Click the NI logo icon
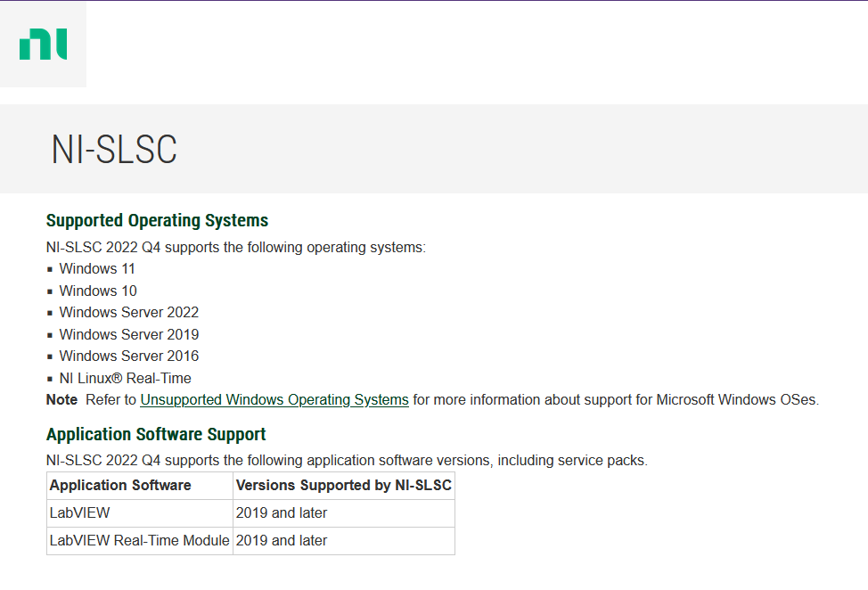868x590 pixels. [x=43, y=45]
